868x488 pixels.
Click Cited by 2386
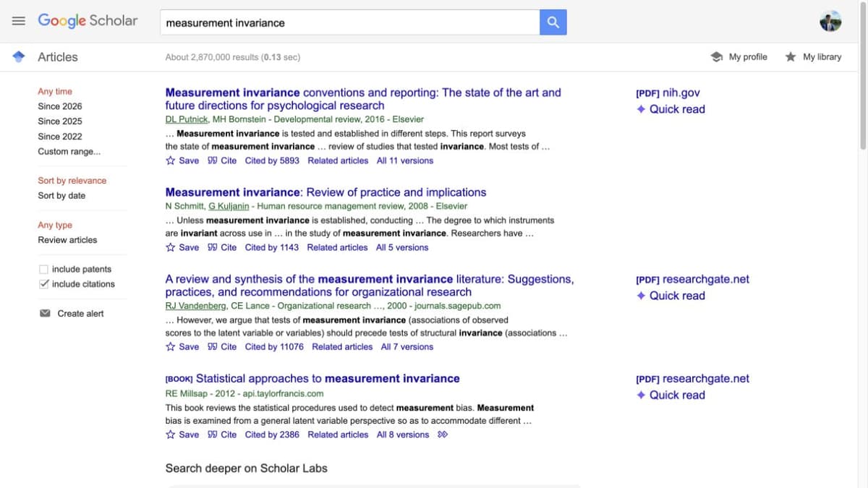click(272, 435)
